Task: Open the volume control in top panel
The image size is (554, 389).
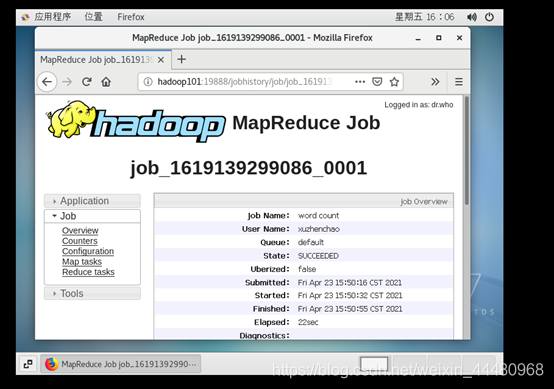Action: coord(472,17)
